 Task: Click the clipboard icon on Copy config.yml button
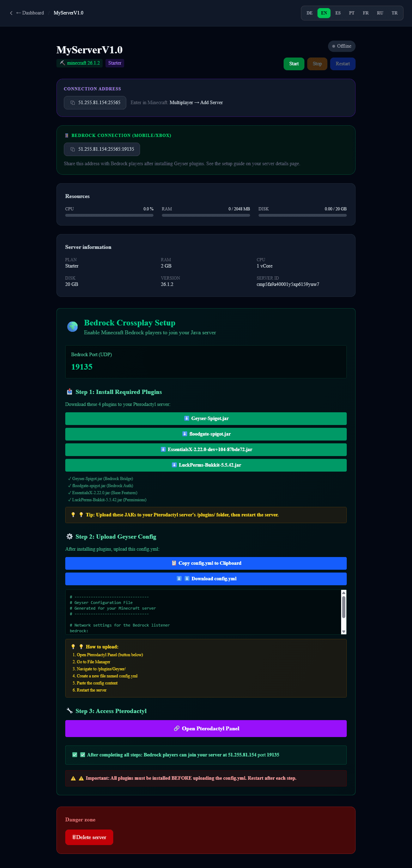tap(174, 563)
